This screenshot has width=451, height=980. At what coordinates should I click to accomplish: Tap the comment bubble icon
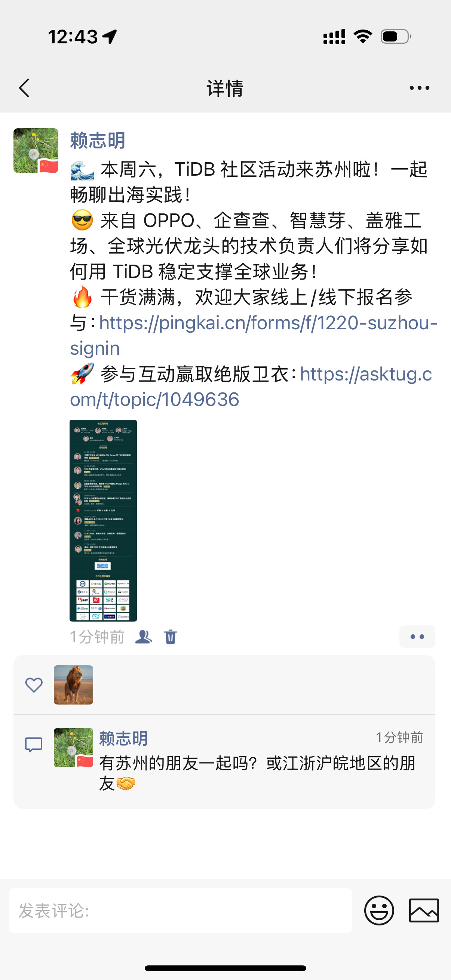coord(34,745)
